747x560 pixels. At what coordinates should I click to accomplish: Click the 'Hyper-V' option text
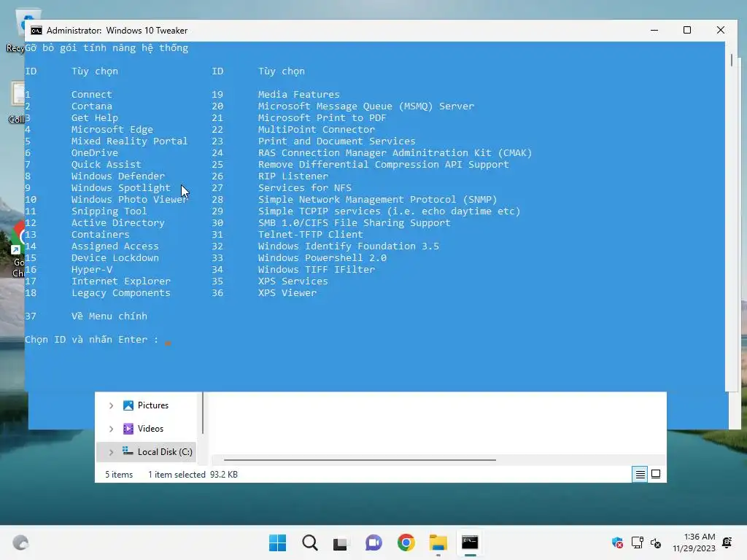tap(91, 270)
